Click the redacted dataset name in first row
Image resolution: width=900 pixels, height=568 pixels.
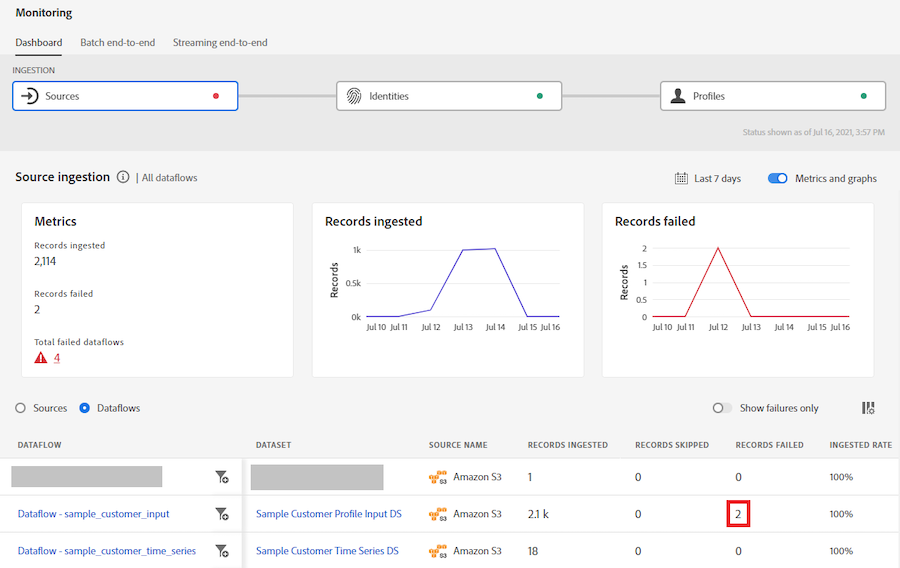pos(317,477)
